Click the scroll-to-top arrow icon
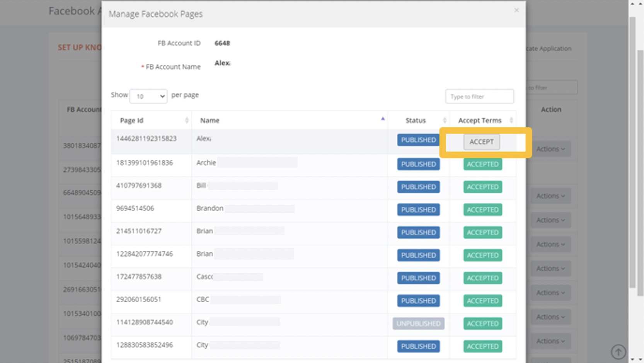644x363 pixels. tap(618, 352)
